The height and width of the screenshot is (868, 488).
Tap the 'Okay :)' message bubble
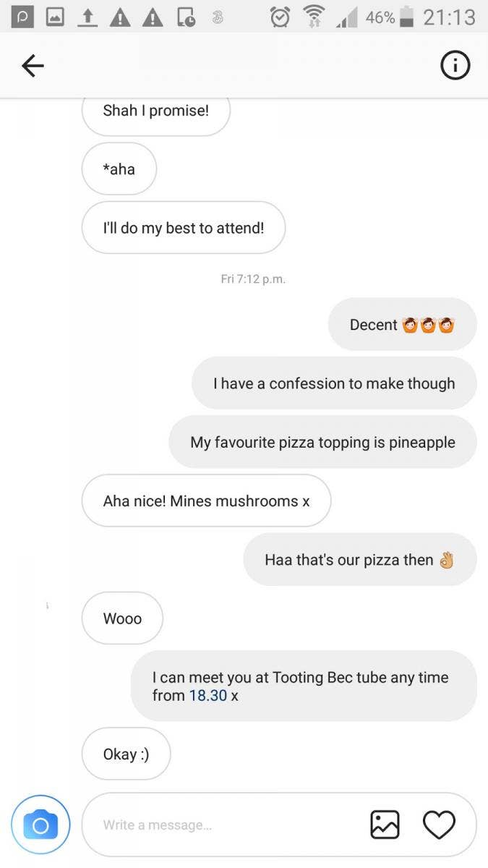126,754
